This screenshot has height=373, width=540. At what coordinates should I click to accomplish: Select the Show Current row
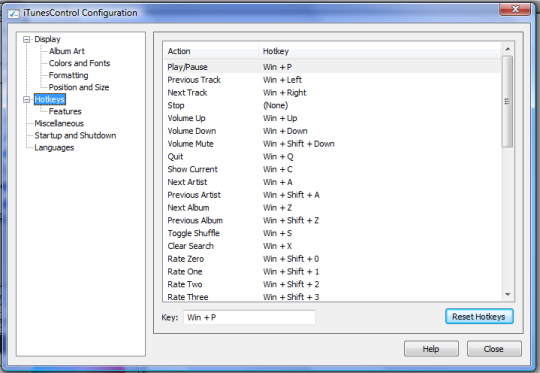point(332,169)
